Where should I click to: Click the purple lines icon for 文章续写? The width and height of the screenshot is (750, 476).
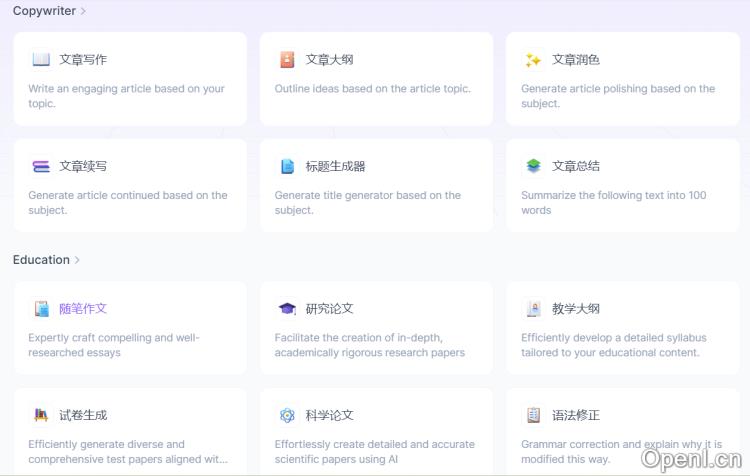pos(41,167)
